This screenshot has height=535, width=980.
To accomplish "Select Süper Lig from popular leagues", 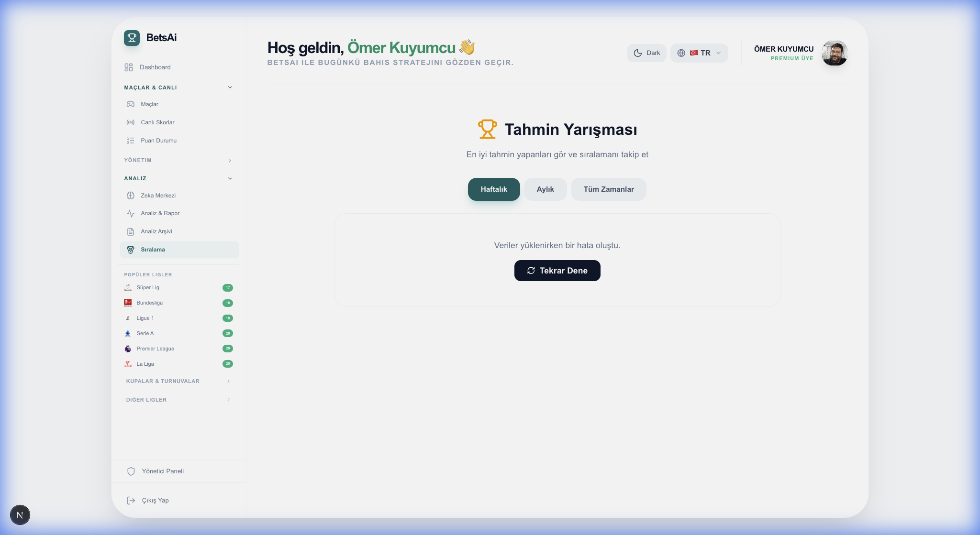I will (148, 287).
